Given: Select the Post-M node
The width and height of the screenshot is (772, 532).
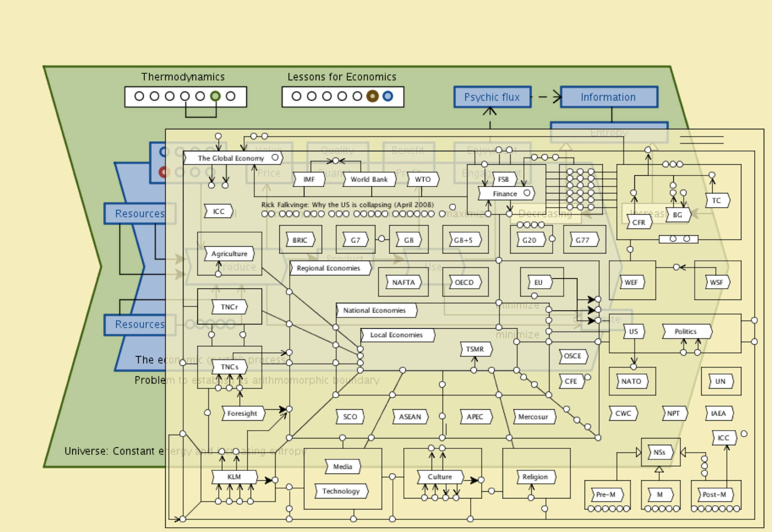Looking at the screenshot, I should pos(714,494).
